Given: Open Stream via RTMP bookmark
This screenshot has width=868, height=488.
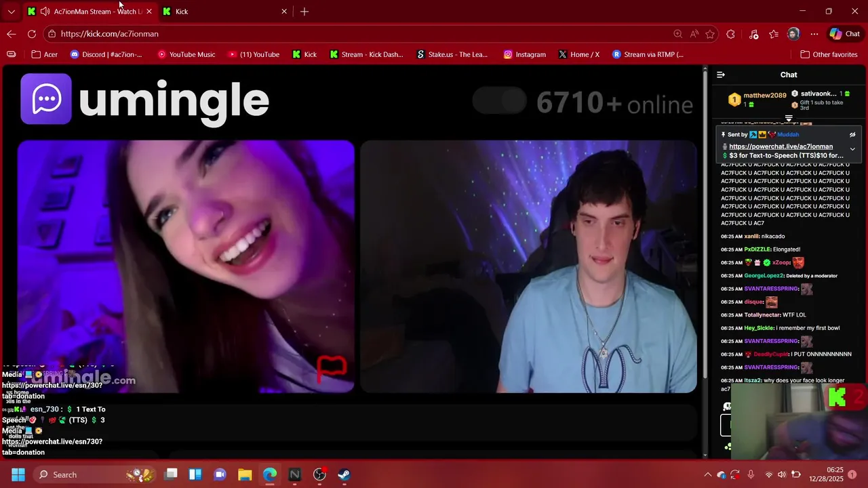Looking at the screenshot, I should 648,54.
